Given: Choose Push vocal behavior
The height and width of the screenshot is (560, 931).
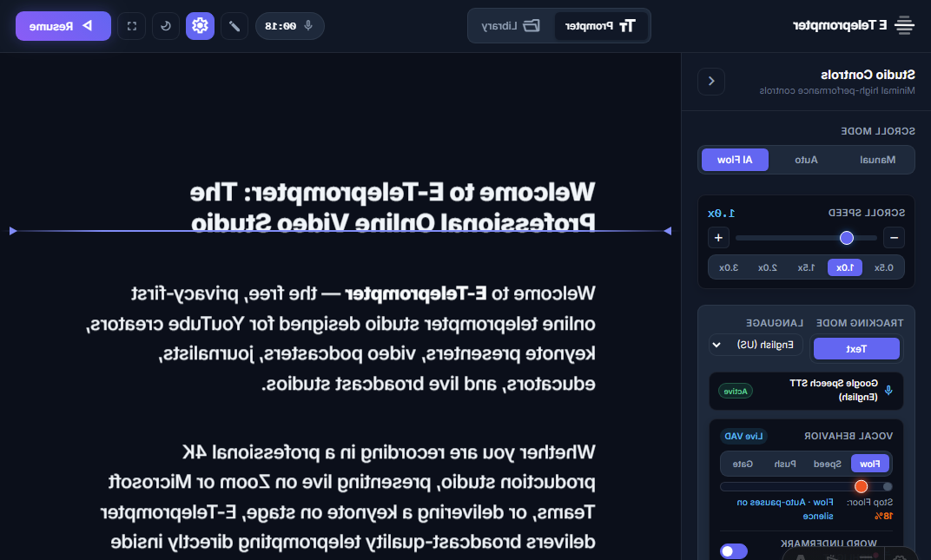Looking at the screenshot, I should pyautogui.click(x=785, y=464).
